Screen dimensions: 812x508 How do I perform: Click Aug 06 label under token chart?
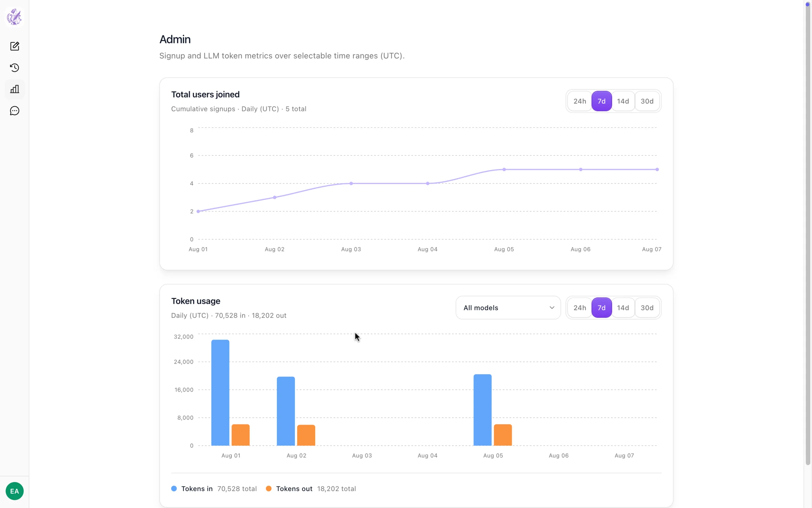(x=559, y=456)
